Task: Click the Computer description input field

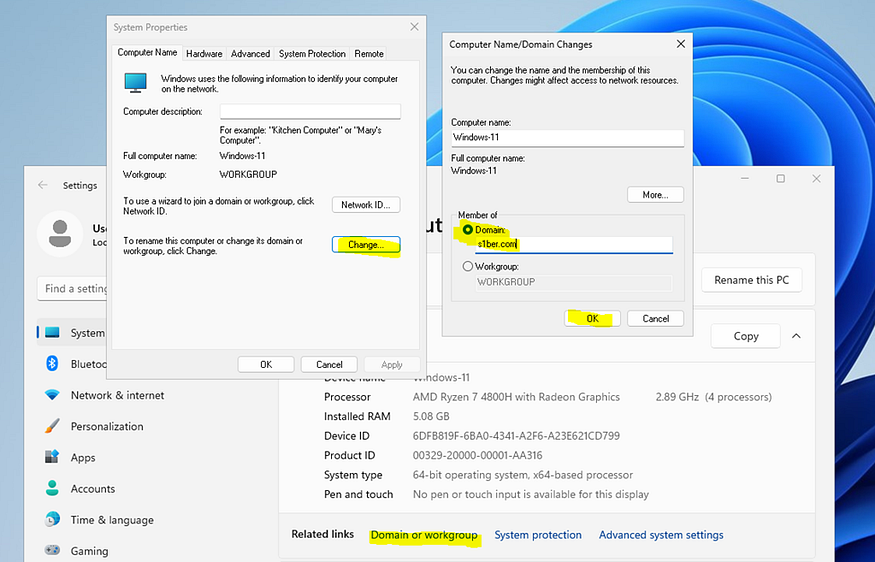Action: coord(310,111)
